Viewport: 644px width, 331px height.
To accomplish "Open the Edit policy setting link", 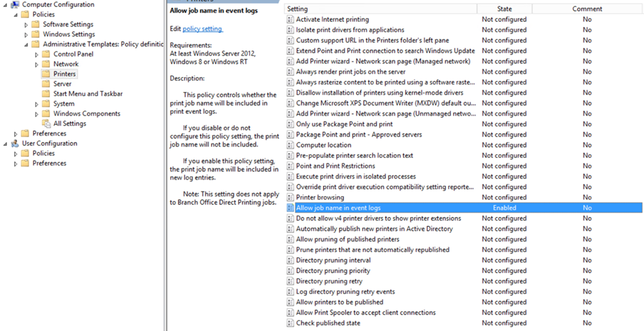I will (202, 29).
